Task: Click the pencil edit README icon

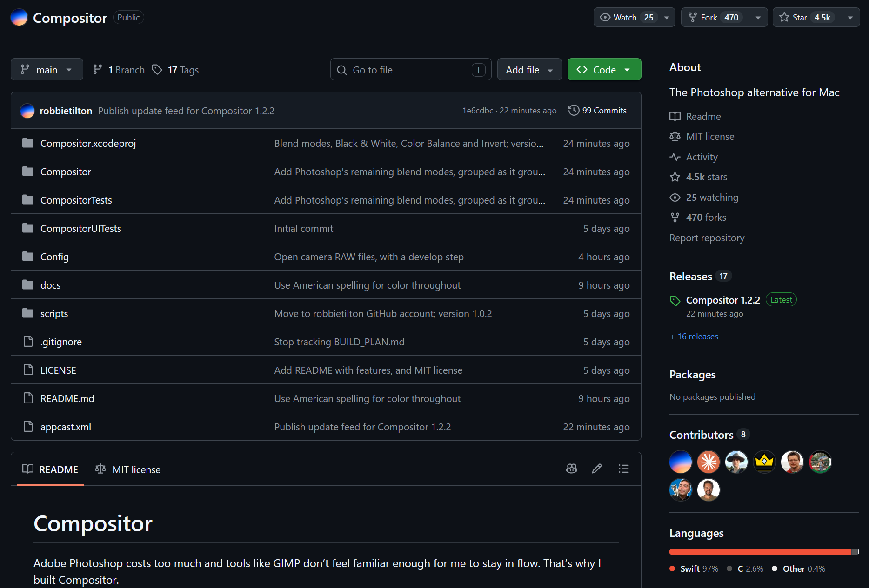Action: (597, 469)
